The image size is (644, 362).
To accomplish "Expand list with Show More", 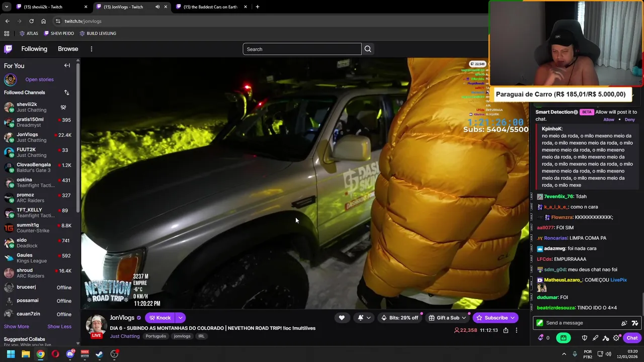I will coord(17,326).
